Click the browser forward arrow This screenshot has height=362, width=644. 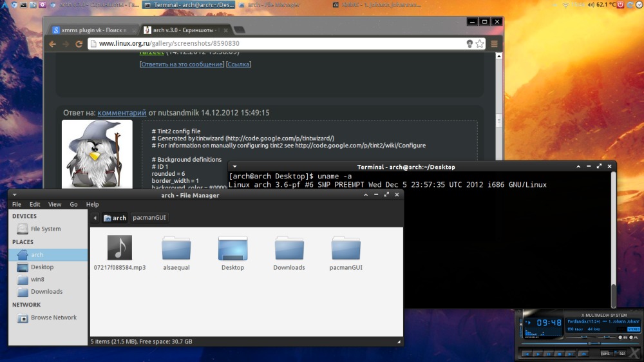click(x=66, y=44)
